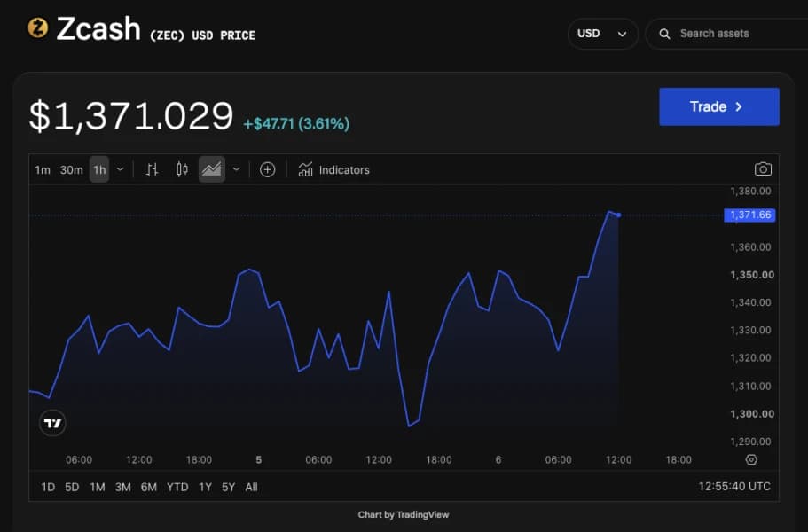
Task: Click the compare or add symbol icon
Action: pos(268,169)
